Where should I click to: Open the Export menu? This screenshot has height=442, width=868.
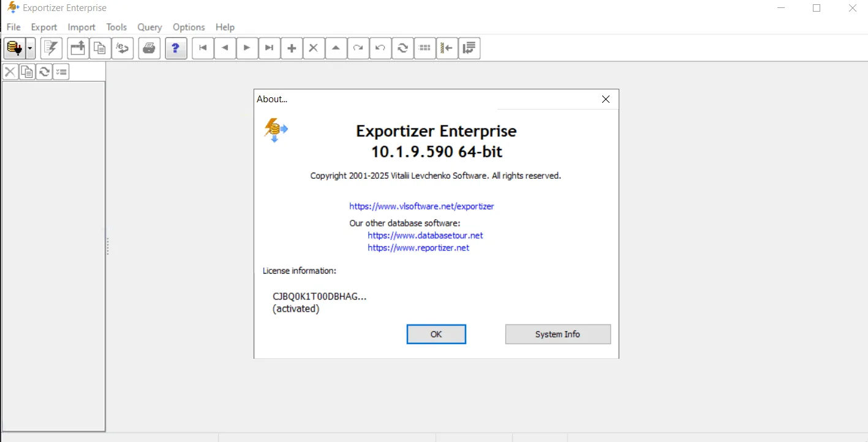point(44,27)
